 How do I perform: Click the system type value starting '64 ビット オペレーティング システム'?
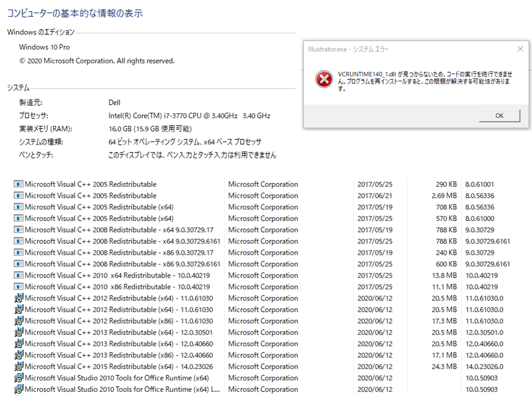tap(185, 142)
